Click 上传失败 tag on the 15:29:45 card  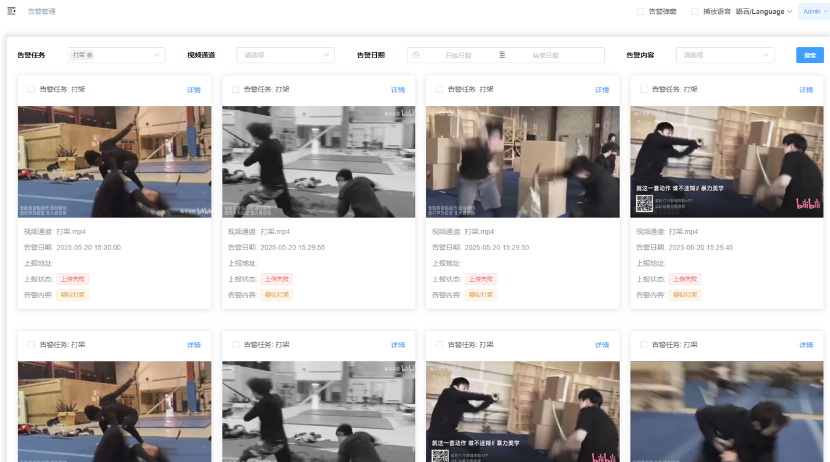point(684,279)
